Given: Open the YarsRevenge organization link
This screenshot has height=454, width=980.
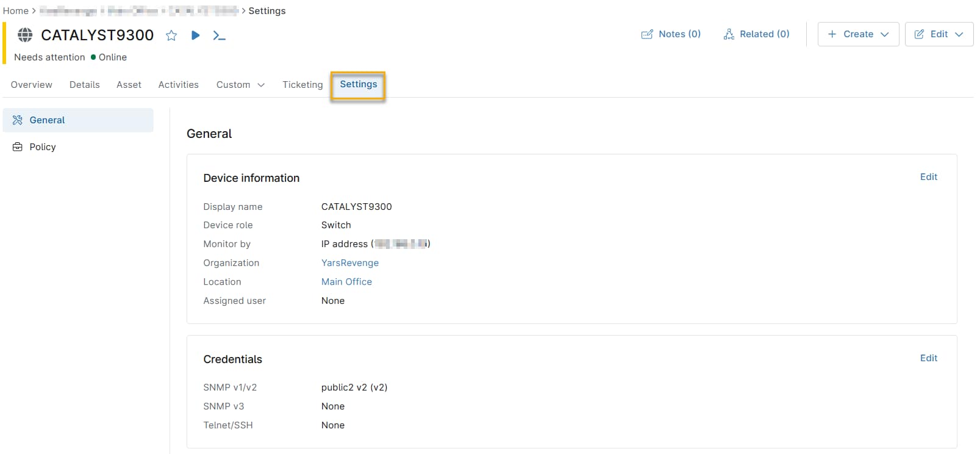Looking at the screenshot, I should [350, 263].
